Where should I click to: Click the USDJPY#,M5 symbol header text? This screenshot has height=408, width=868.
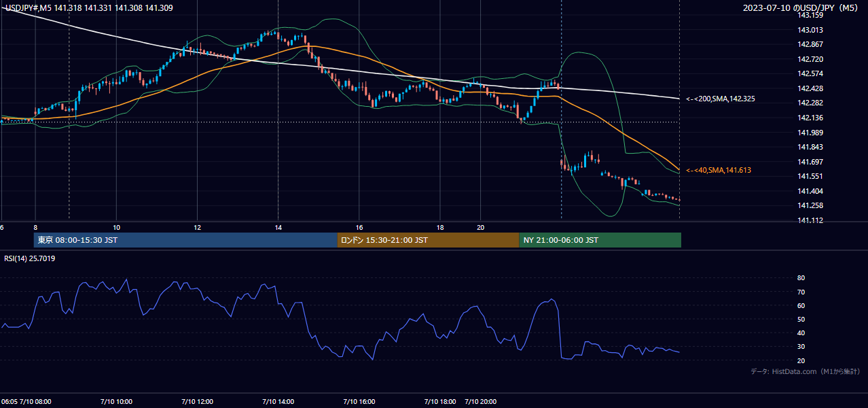coord(89,8)
